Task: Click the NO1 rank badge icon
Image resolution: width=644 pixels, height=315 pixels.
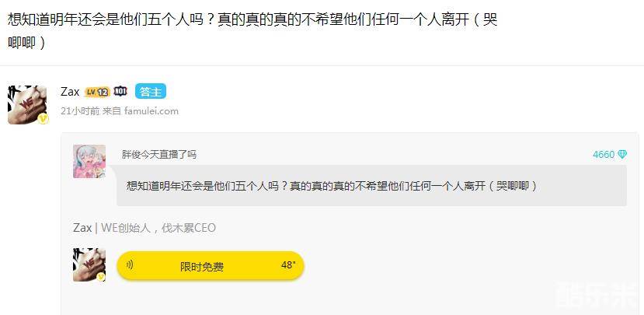Action: [x=120, y=92]
